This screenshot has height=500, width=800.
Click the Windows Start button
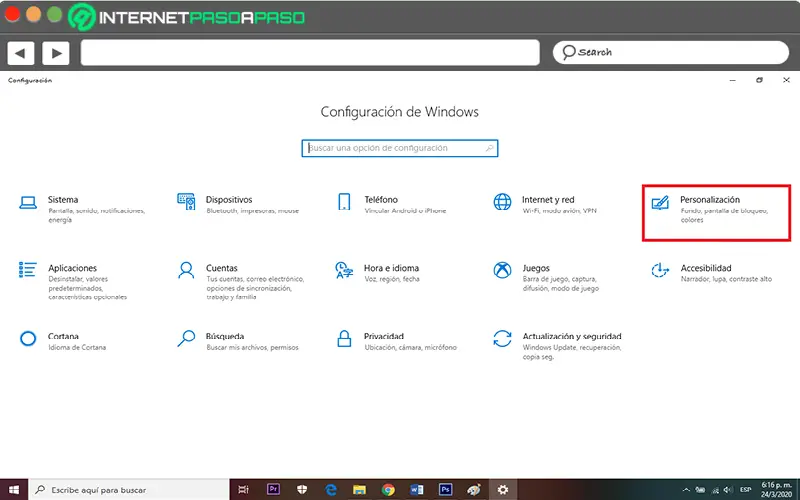(14, 490)
